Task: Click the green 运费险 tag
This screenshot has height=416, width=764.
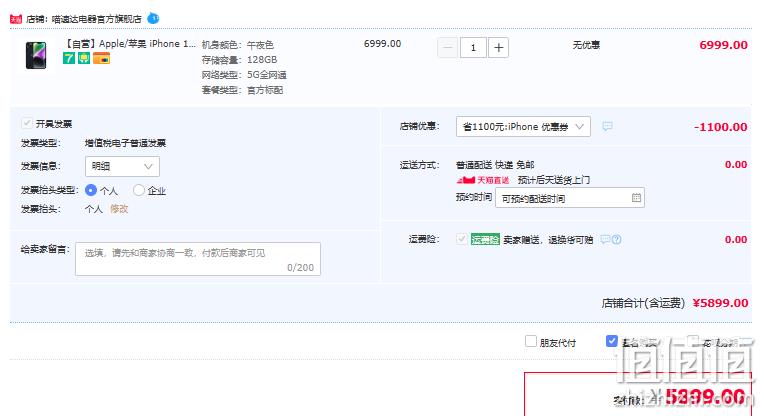Action: [x=485, y=240]
